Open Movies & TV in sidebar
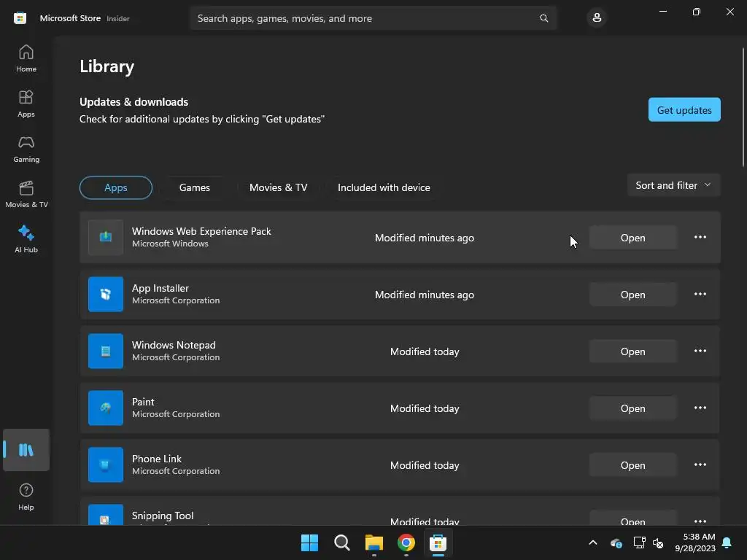 [x=26, y=194]
